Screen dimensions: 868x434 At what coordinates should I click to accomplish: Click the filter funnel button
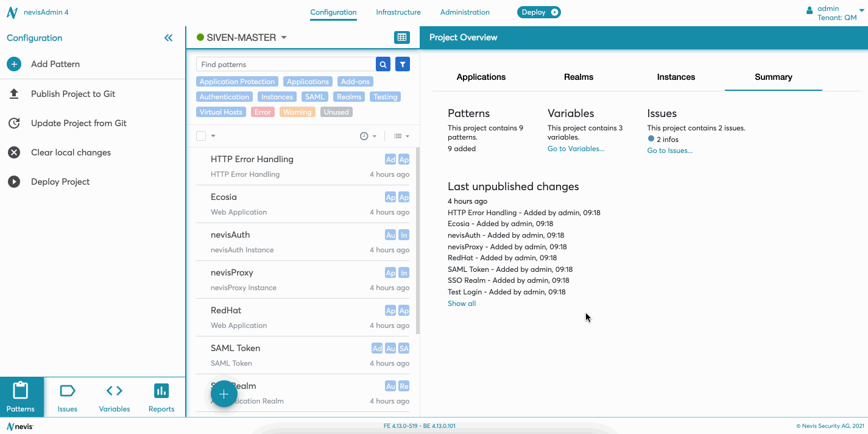point(403,64)
